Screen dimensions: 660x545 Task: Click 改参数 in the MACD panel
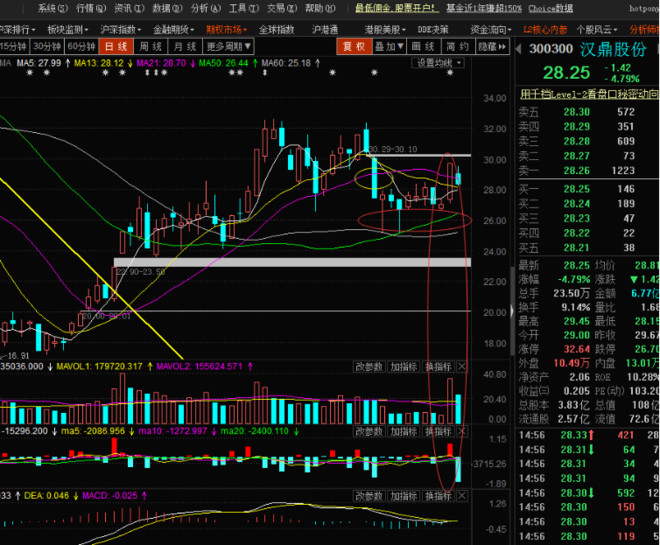coord(369,496)
